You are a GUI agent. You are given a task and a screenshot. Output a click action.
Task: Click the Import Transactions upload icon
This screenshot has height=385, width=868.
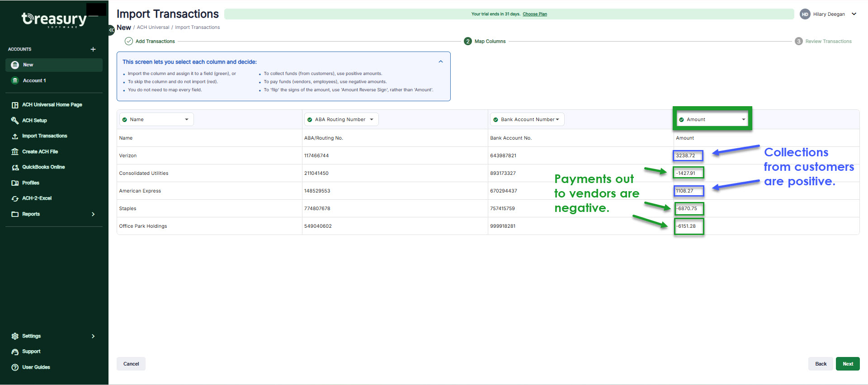tap(15, 136)
